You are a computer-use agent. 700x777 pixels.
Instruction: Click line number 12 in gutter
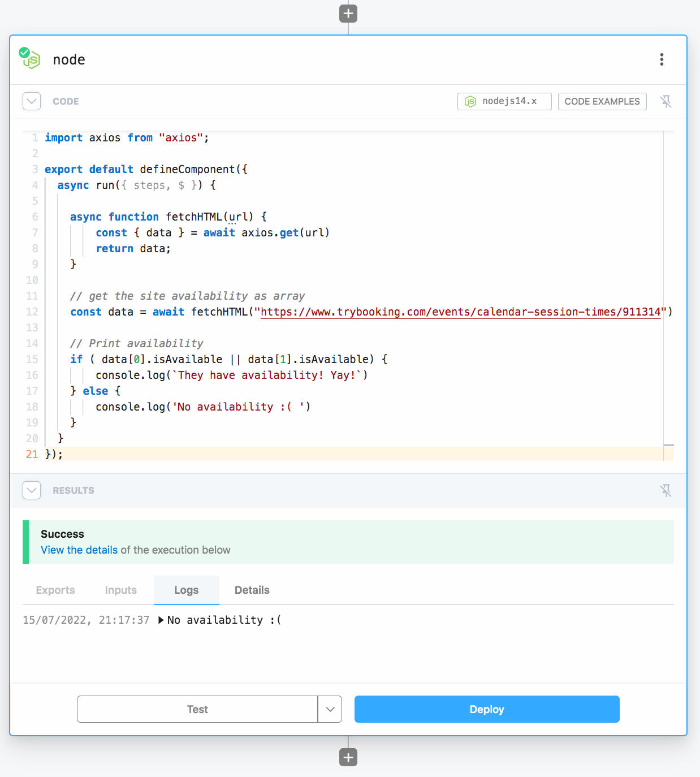click(x=32, y=312)
